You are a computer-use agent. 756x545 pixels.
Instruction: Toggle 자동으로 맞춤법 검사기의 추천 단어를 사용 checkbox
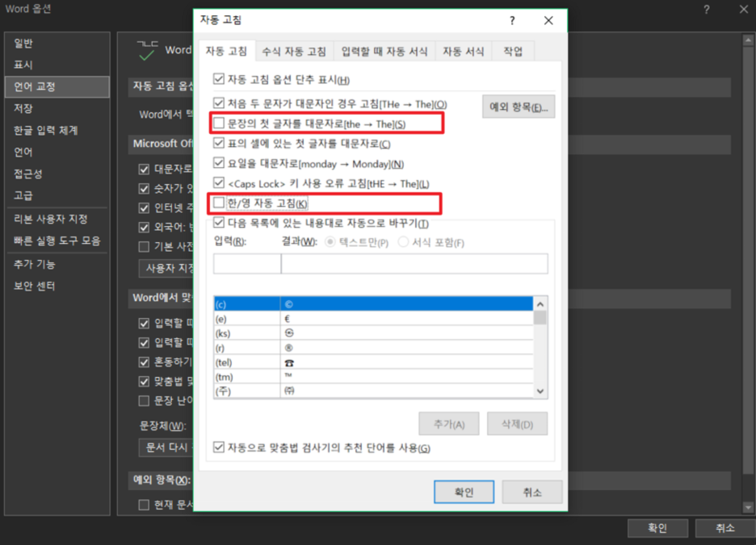(219, 447)
